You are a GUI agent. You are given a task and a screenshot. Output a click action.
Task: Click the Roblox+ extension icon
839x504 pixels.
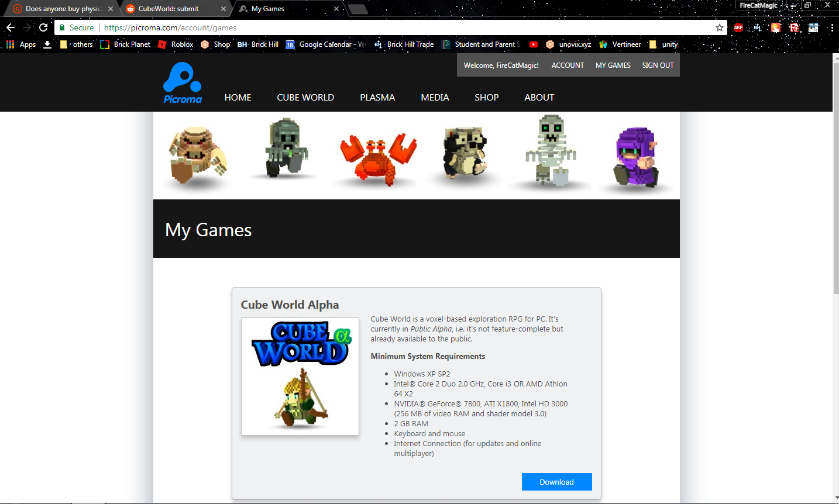pos(793,27)
